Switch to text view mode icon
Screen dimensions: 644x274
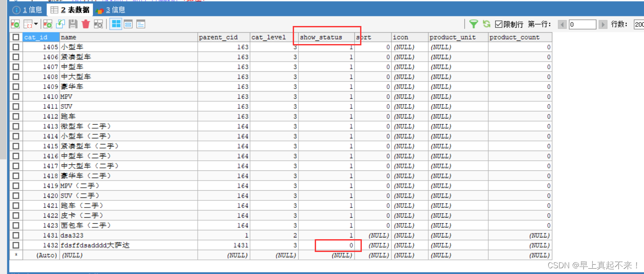[140, 24]
